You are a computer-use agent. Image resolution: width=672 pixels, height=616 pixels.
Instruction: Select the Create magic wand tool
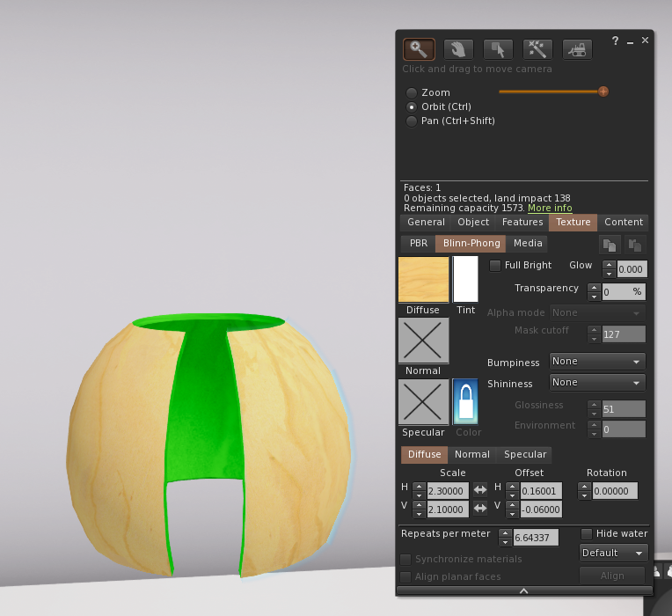(x=537, y=49)
